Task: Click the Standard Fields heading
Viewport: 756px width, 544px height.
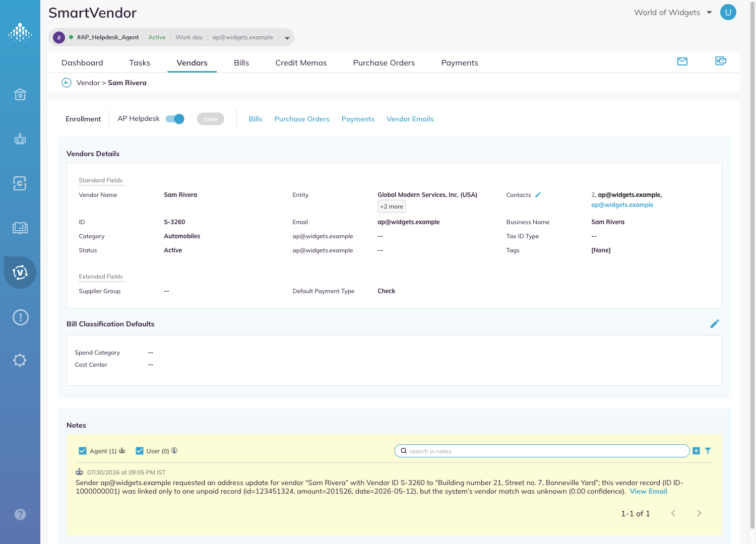Action: tap(101, 180)
